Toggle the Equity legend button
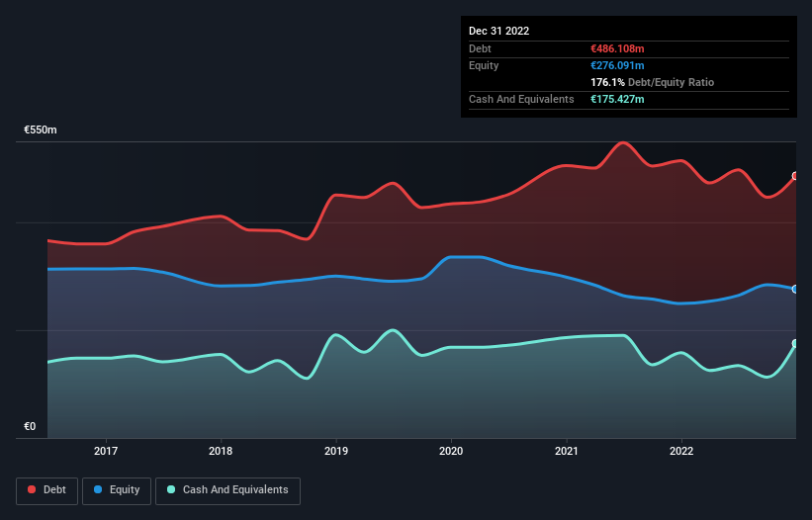 pos(117,490)
